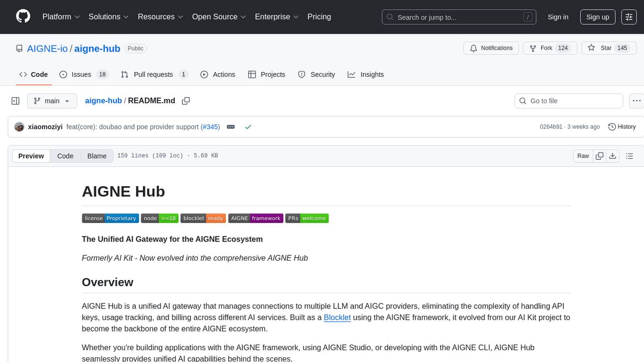Switch to the Issues tab
Screen dimensions: 644x362
(x=84, y=74)
